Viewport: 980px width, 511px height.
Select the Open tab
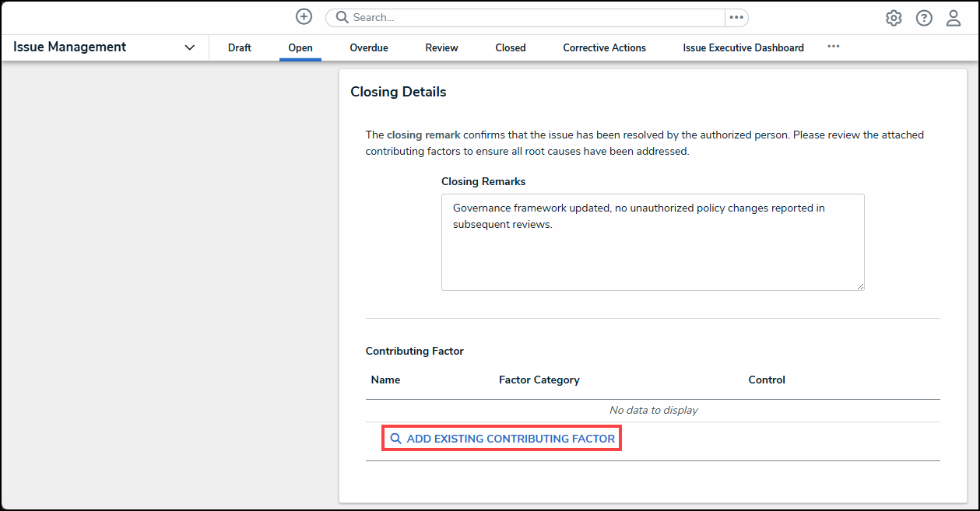[300, 47]
